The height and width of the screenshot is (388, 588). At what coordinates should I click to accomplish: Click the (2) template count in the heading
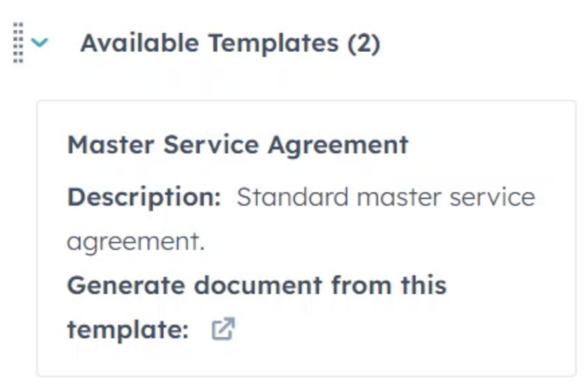363,44
